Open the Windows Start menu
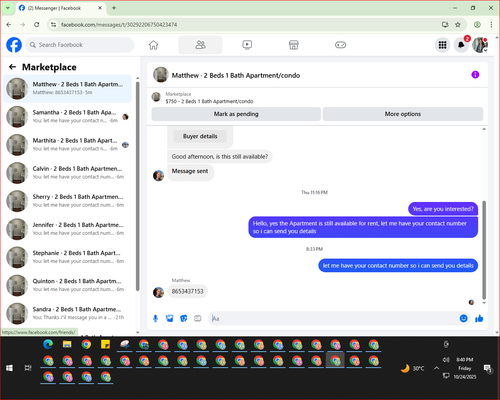Image resolution: width=500 pixels, height=400 pixels. [x=9, y=368]
